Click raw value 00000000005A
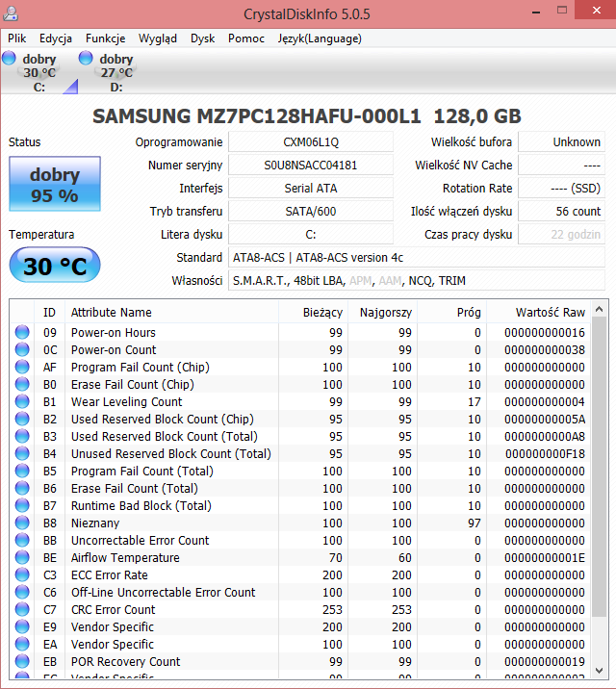The height and width of the screenshot is (689, 616). pyautogui.click(x=545, y=420)
